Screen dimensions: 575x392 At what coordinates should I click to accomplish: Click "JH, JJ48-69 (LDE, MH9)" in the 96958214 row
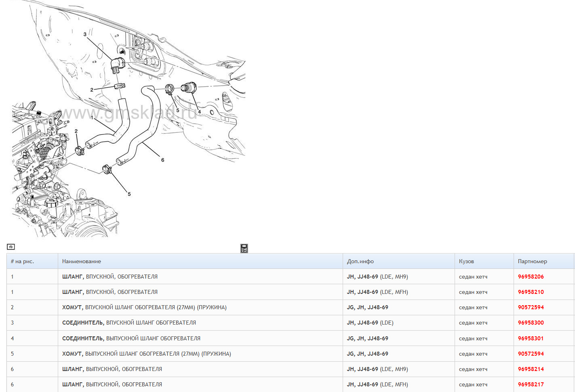tap(377, 369)
